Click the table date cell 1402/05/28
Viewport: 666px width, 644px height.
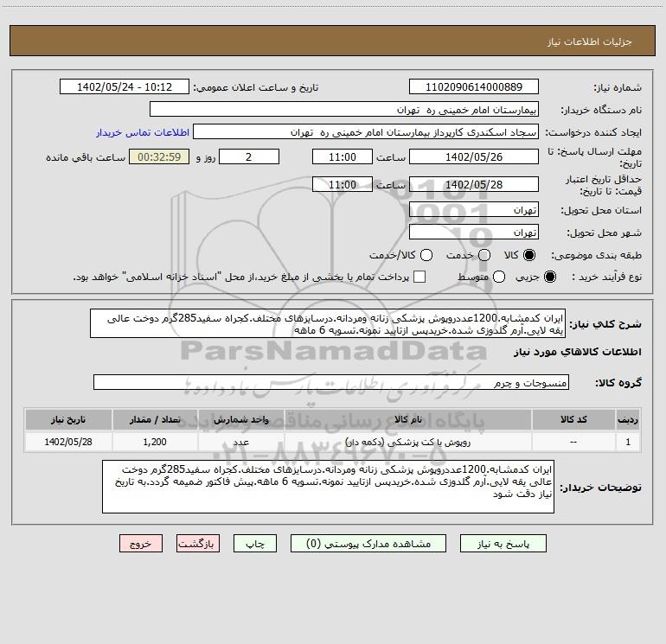coord(68,442)
